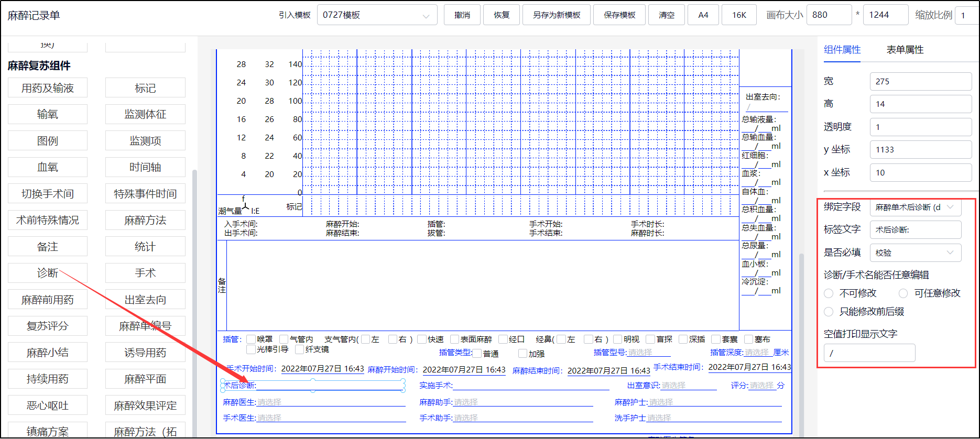Focus the y 坐标 field showing 1133
This screenshot has height=439, width=980.
click(921, 149)
